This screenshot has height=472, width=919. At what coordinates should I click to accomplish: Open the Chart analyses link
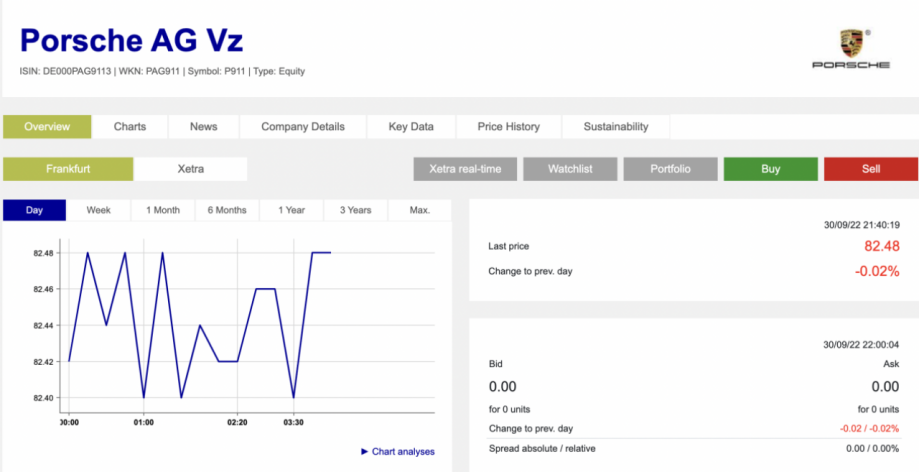[398, 451]
